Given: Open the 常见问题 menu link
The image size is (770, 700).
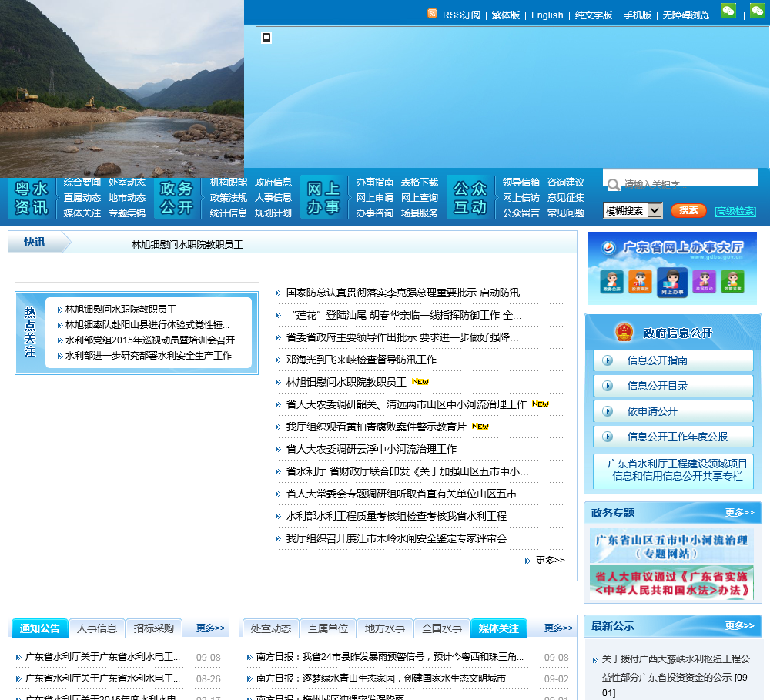Looking at the screenshot, I should click(x=566, y=213).
